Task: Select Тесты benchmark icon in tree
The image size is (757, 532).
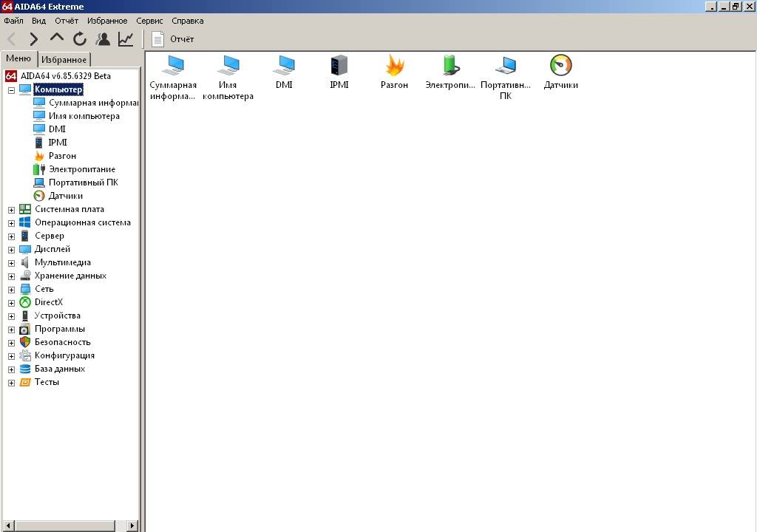Action: pos(25,382)
